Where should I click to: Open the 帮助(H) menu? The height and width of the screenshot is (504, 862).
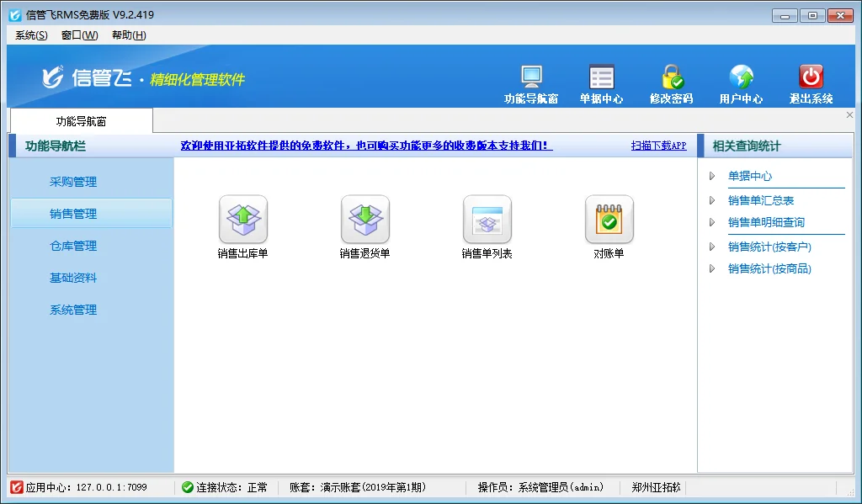129,35
